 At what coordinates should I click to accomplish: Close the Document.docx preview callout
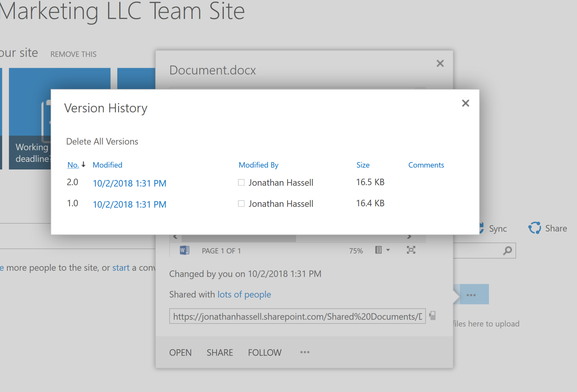click(440, 63)
